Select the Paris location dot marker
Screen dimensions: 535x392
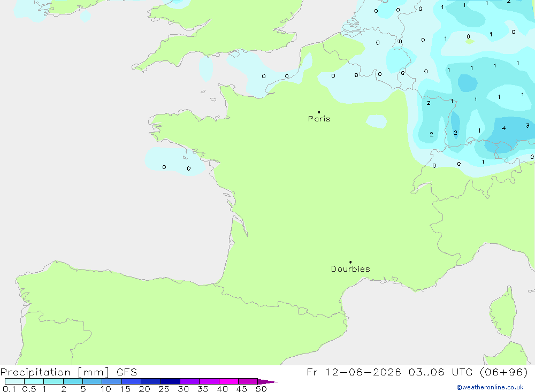319,112
